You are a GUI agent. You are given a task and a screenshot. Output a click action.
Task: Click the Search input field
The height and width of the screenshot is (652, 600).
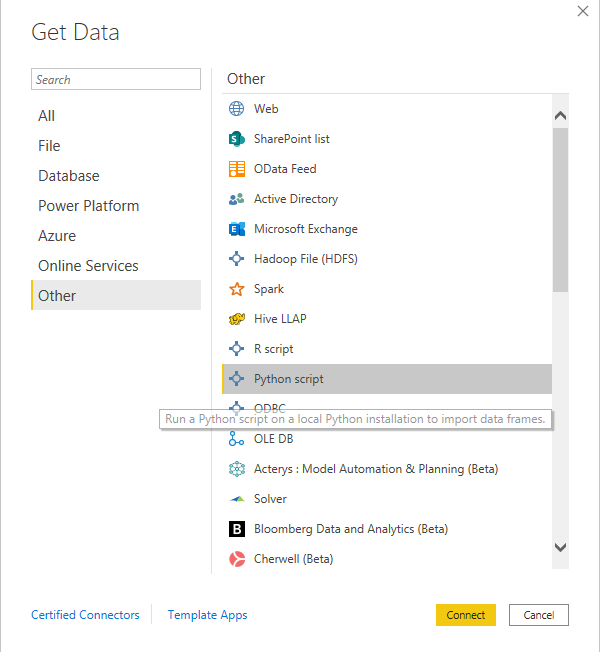[116, 79]
